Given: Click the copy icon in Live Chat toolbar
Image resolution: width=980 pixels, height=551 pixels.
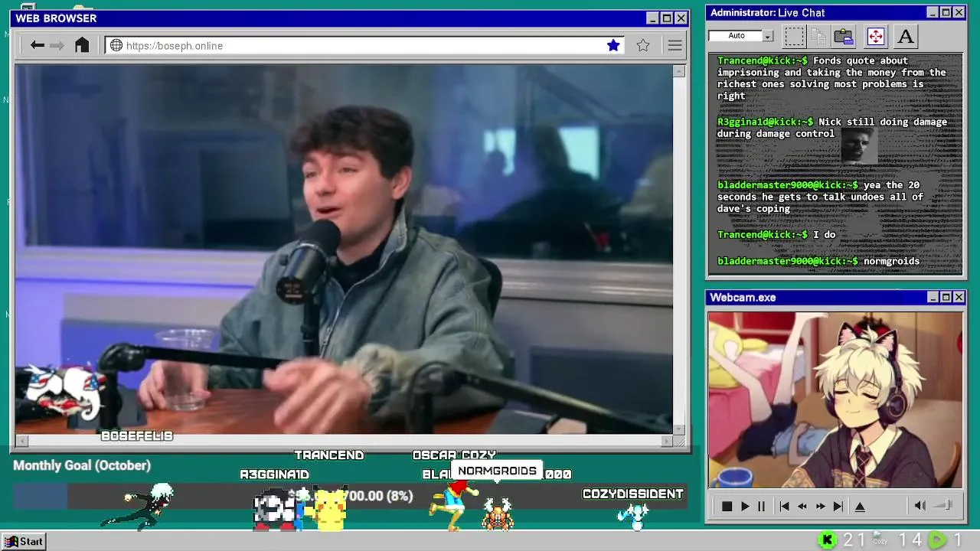Looking at the screenshot, I should 818,36.
